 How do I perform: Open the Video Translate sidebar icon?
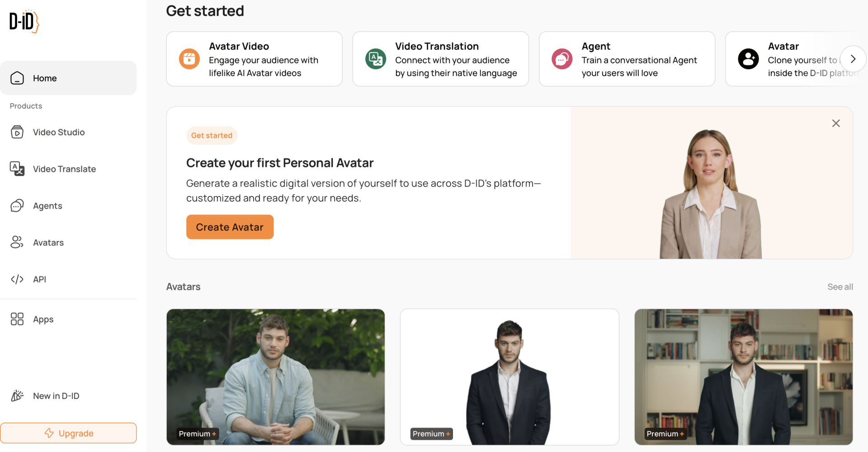point(17,169)
